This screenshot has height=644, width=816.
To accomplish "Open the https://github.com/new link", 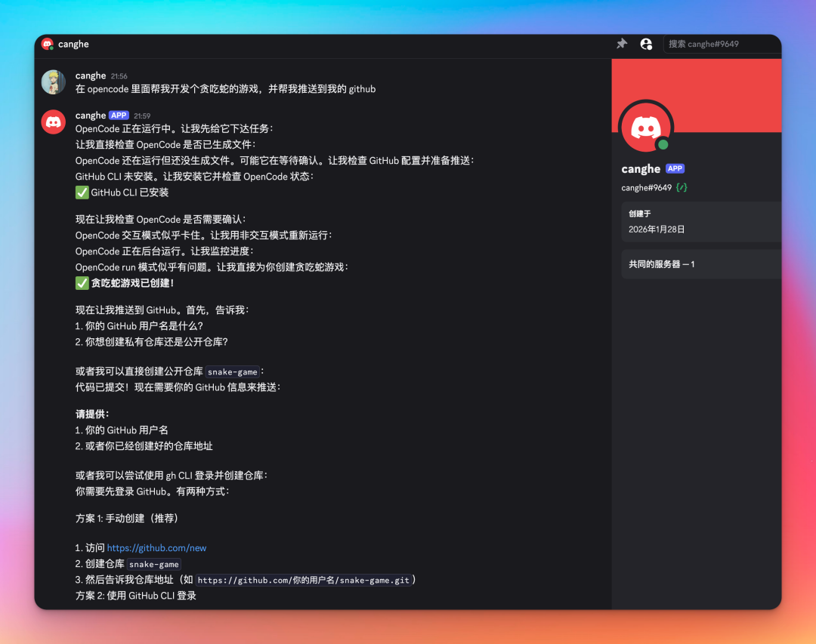I will [x=156, y=547].
